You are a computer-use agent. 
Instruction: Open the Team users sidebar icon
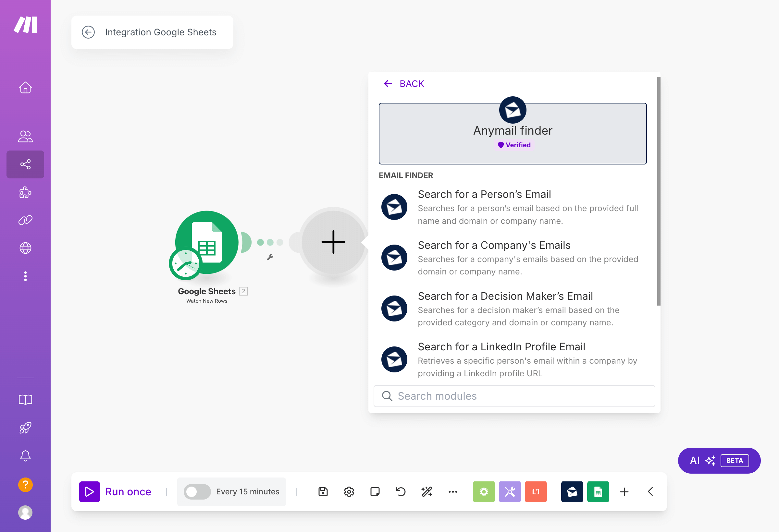click(x=25, y=136)
